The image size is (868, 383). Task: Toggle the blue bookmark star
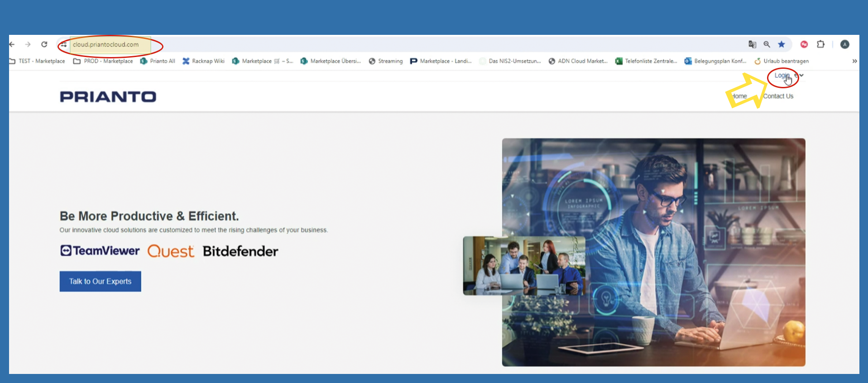[782, 44]
